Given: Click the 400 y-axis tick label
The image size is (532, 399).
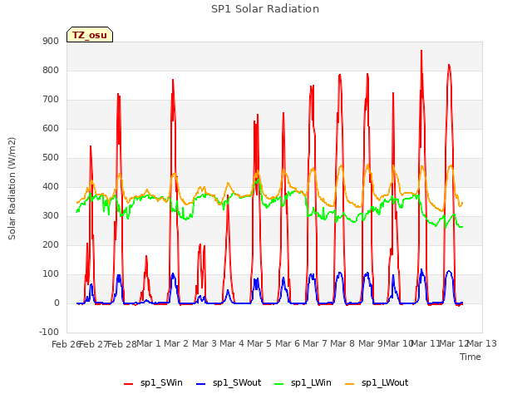Looking at the screenshot, I should pos(51,186).
